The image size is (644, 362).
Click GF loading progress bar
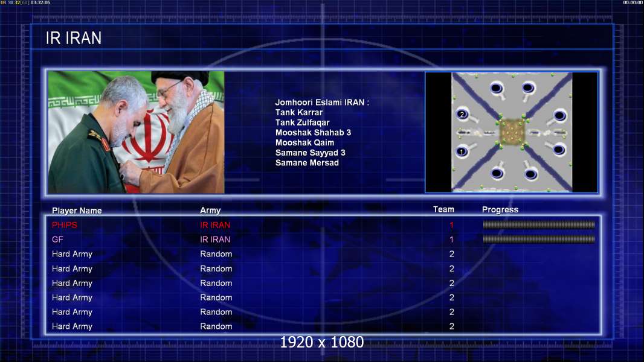pos(539,239)
